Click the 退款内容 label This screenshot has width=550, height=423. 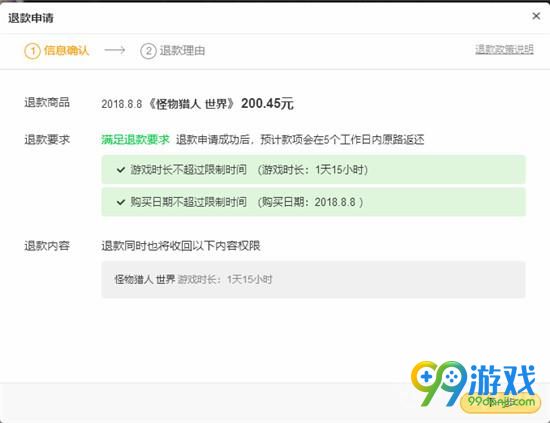pyautogui.click(x=47, y=246)
